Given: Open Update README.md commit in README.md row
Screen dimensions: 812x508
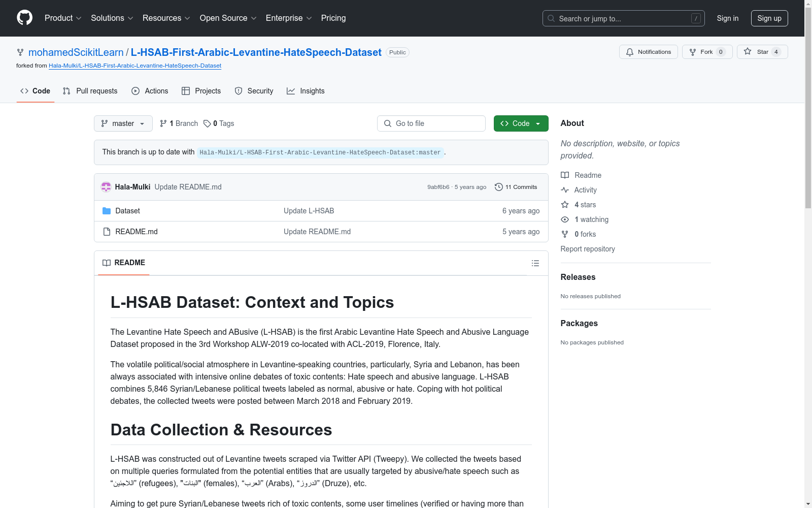Looking at the screenshot, I should pyautogui.click(x=317, y=232).
